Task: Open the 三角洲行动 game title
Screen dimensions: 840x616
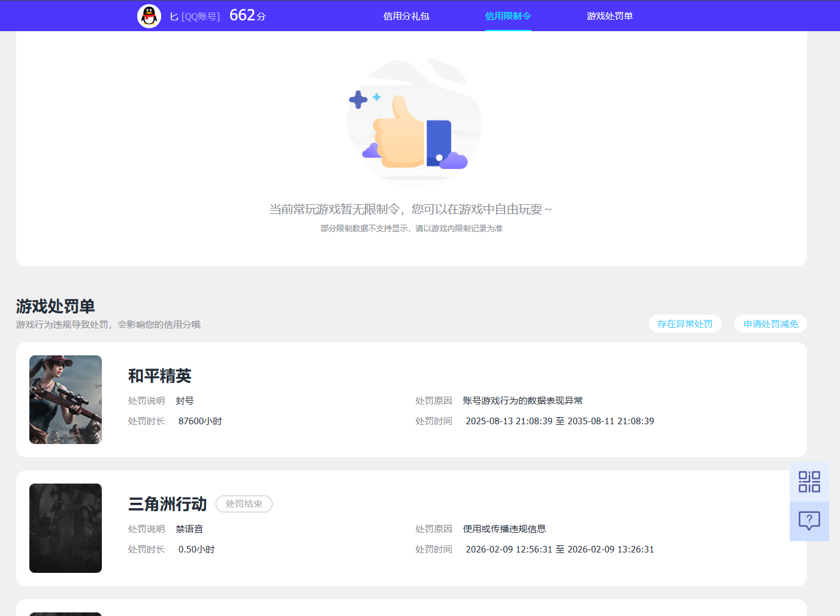Action: pos(167,505)
